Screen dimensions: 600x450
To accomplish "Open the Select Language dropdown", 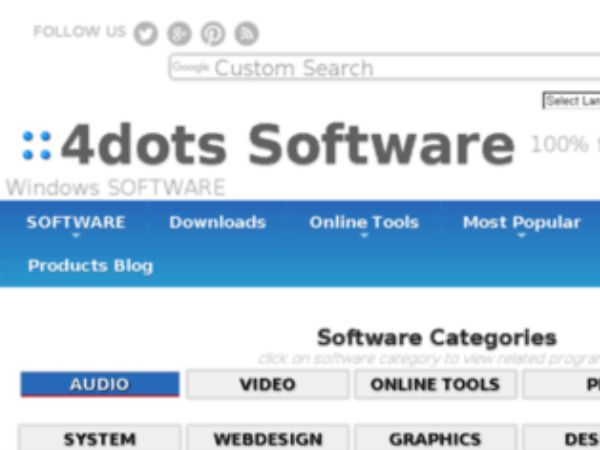I will coord(571,101).
